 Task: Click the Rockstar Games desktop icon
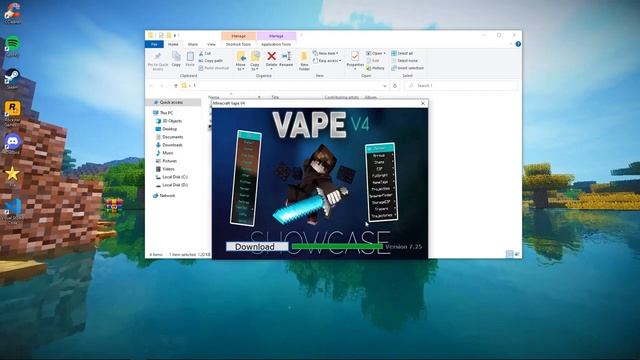pyautogui.click(x=12, y=113)
